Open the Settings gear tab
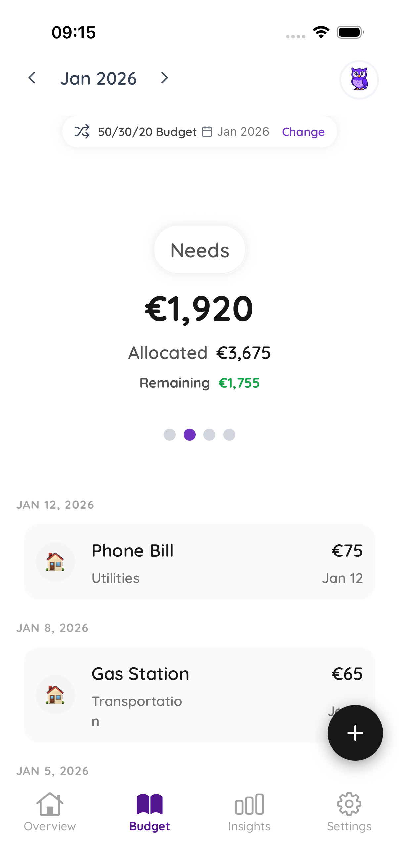This screenshot has width=399, height=868. coord(349,811)
